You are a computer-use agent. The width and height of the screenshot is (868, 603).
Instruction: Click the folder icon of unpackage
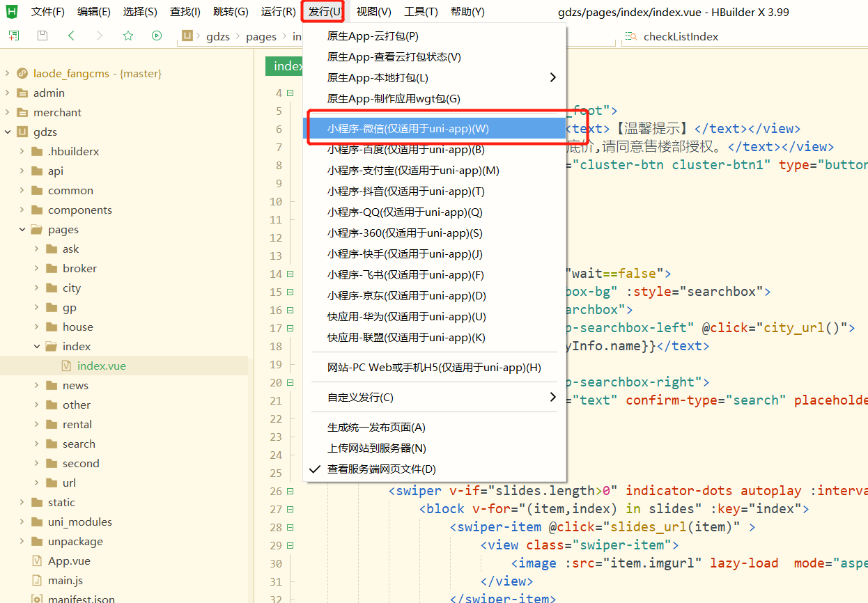pyautogui.click(x=36, y=541)
